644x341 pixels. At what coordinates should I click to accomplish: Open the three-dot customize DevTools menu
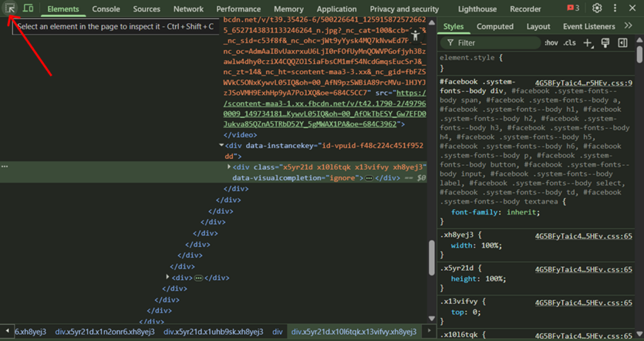615,8
